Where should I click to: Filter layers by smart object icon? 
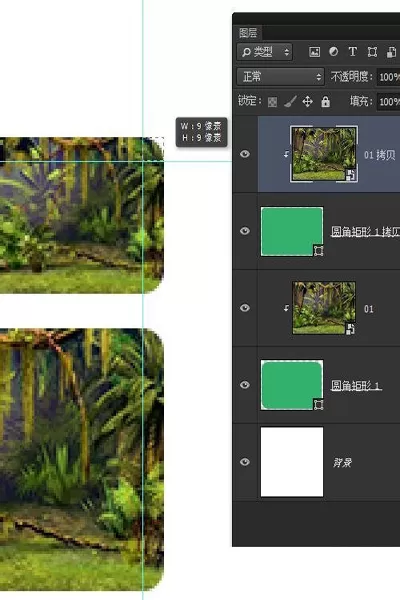tap(391, 52)
